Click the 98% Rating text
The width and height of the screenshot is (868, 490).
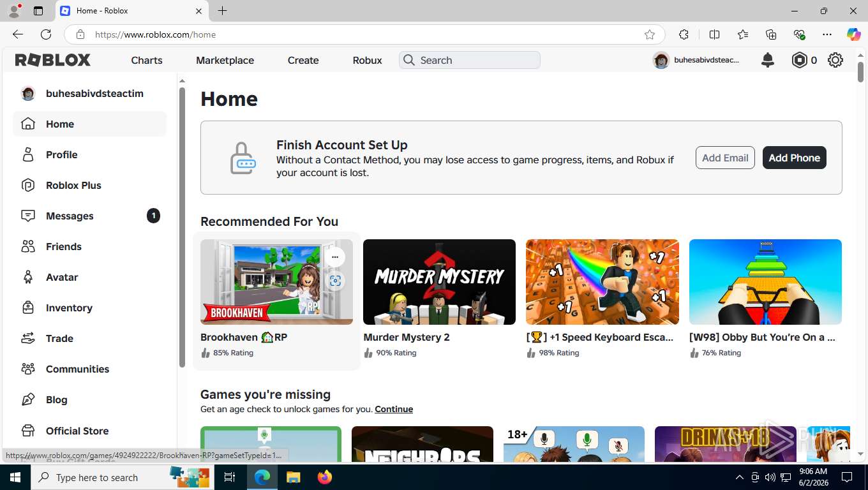[559, 353]
